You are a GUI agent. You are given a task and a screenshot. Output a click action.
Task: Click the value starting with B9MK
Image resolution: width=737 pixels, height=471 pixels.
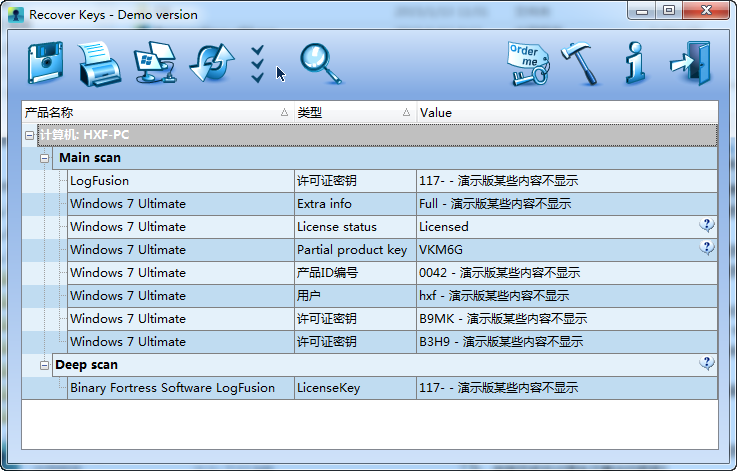point(567,319)
